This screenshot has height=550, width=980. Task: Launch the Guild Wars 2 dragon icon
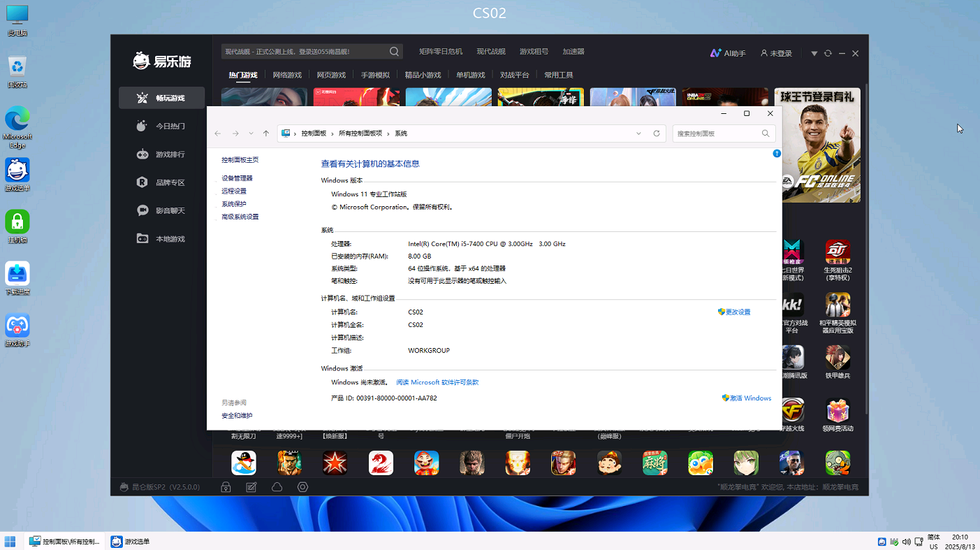point(381,463)
